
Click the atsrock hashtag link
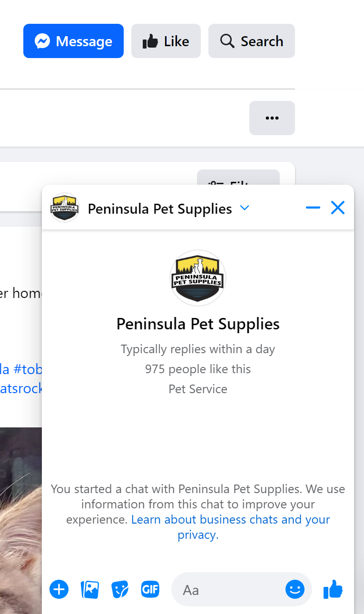click(21, 388)
